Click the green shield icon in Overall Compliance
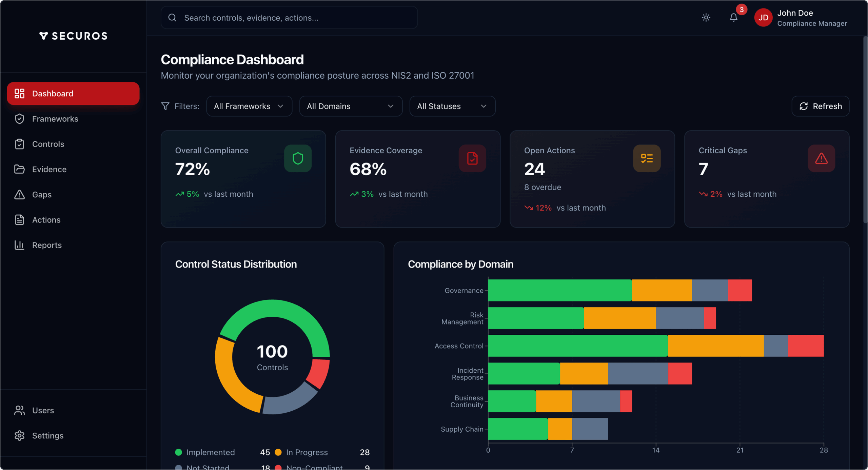 point(298,158)
